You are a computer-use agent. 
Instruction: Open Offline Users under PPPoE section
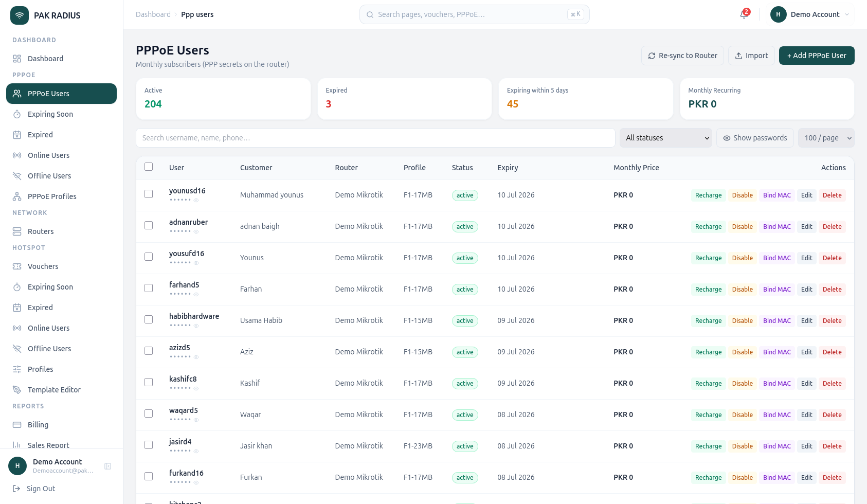coord(61,176)
